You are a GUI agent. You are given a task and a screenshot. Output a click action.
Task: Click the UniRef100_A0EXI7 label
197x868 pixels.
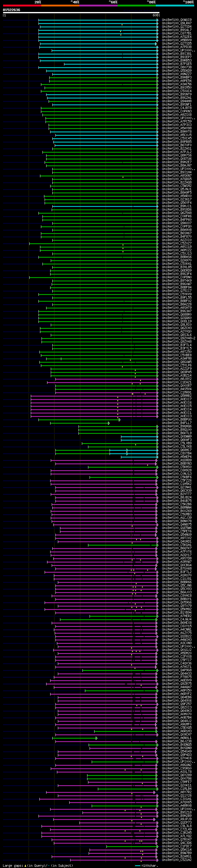(x=177, y=399)
